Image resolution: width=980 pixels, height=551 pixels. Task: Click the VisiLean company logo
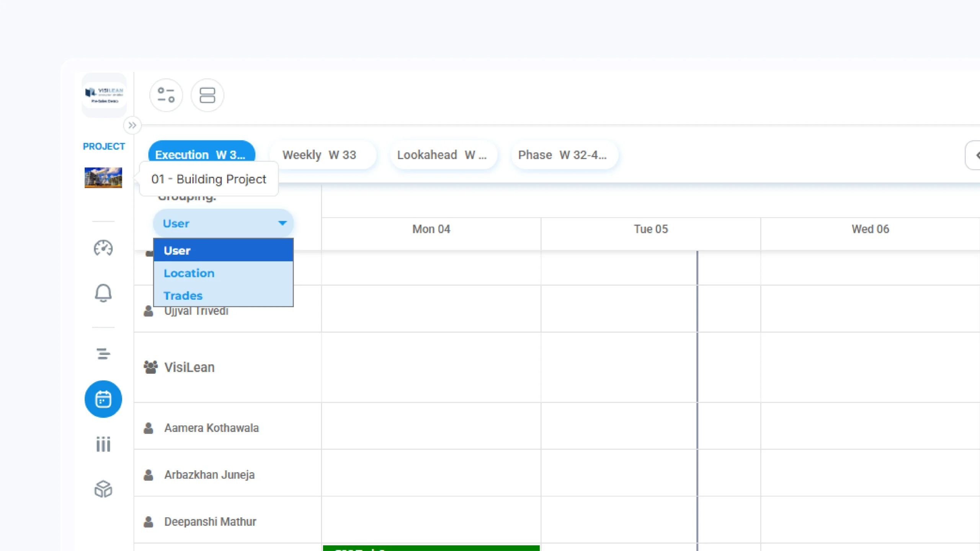coord(104,95)
